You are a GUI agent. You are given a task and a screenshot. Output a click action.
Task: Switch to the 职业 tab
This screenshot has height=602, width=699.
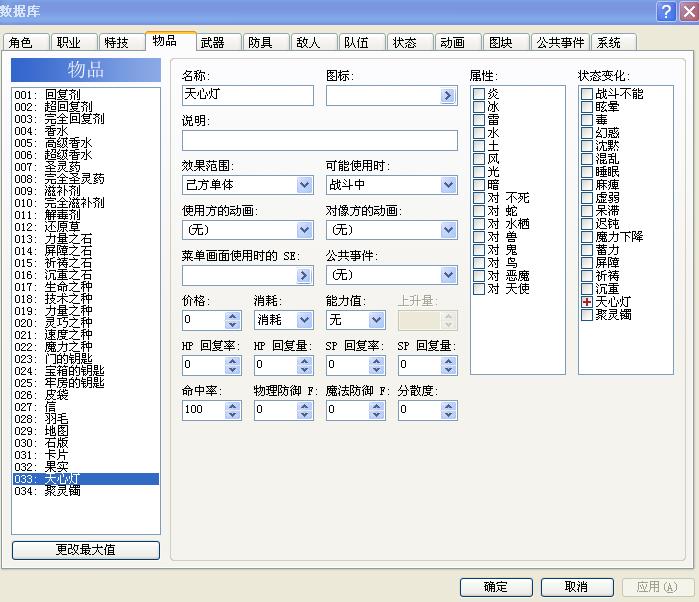tap(74, 42)
